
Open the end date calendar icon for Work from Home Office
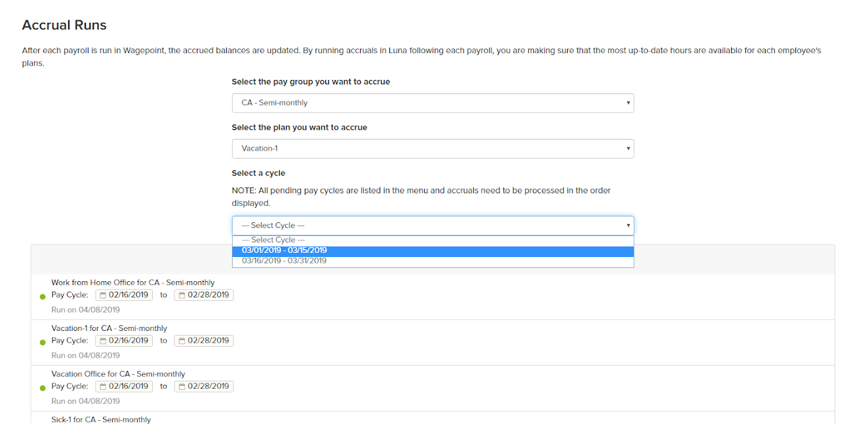182,295
